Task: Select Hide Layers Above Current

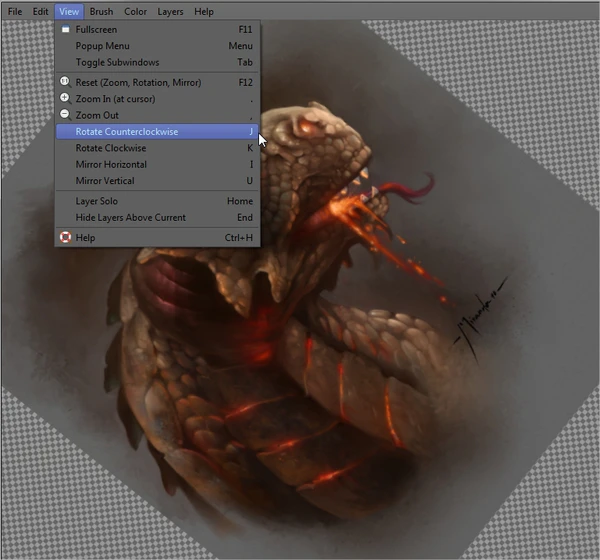Action: coord(130,217)
